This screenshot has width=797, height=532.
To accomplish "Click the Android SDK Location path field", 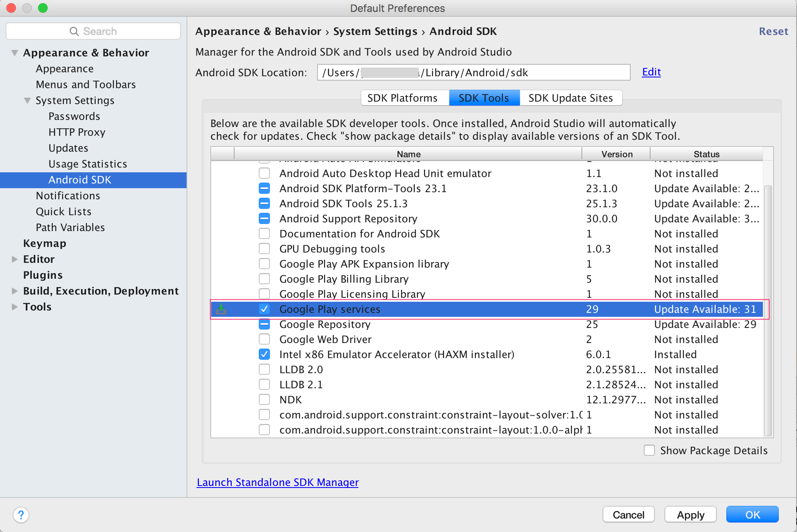I will point(473,73).
